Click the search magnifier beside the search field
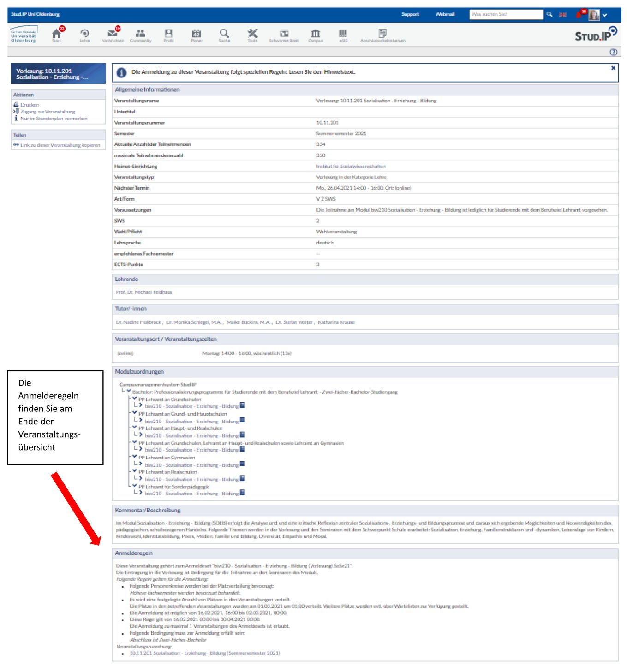 coord(549,14)
